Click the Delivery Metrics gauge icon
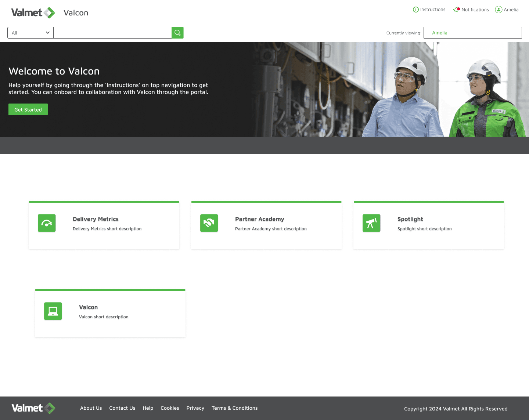Screen dimensions: 529x420 [47, 223]
